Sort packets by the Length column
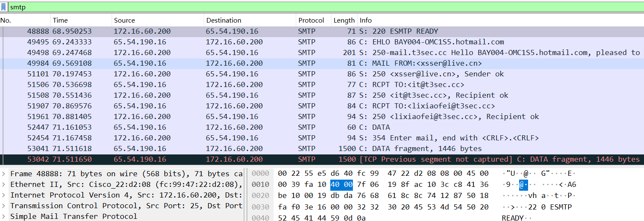 click(x=344, y=20)
